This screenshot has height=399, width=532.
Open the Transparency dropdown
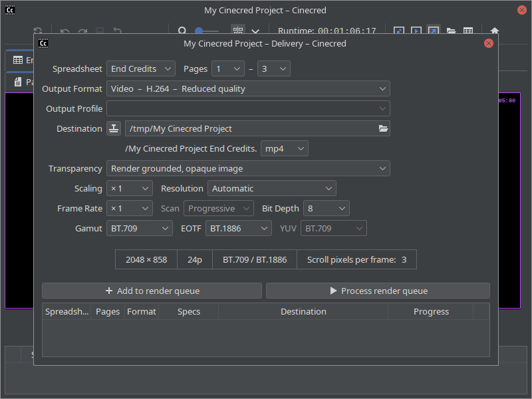(248, 168)
